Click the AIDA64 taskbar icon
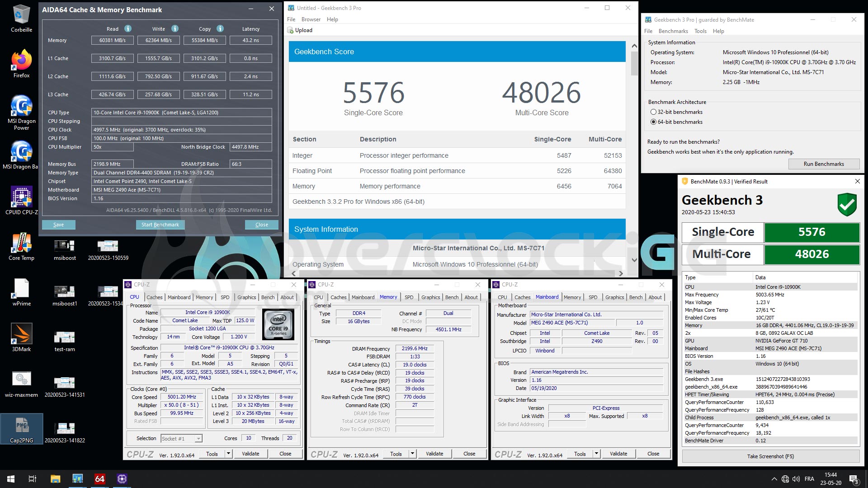The height and width of the screenshot is (488, 868). coord(99,479)
